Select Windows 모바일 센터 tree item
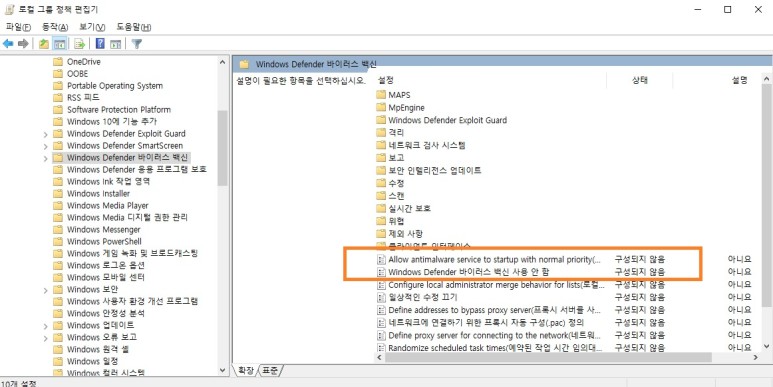The image size is (773, 387). pyautogui.click(x=105, y=277)
